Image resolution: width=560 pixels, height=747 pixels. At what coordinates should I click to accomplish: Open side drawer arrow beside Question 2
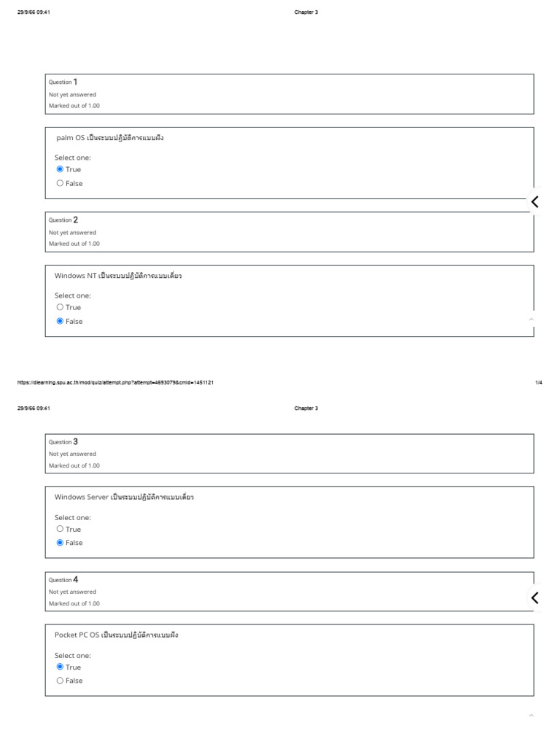[535, 202]
